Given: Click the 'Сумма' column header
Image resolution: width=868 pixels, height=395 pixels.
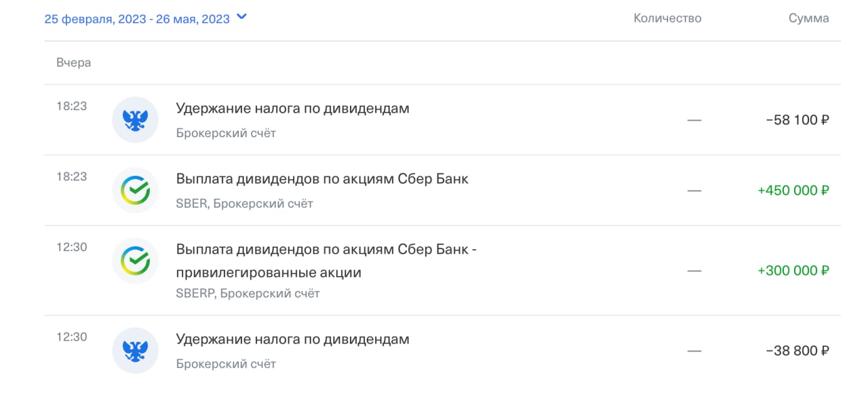Looking at the screenshot, I should click(808, 18).
